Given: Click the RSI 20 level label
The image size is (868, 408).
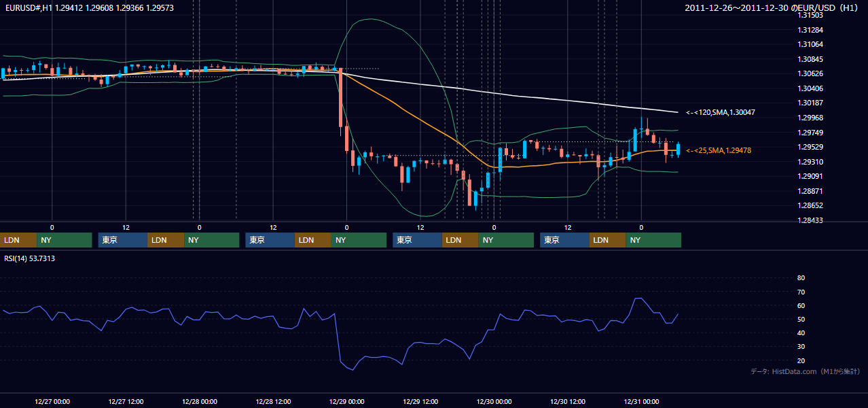Looking at the screenshot, I should click(801, 360).
